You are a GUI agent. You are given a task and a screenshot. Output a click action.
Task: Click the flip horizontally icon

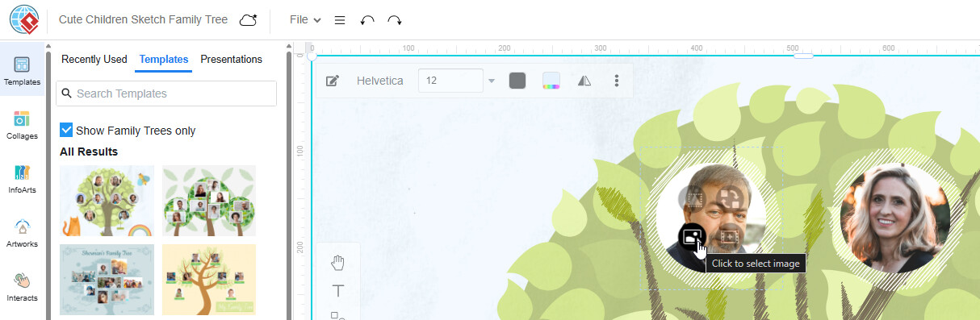click(x=585, y=81)
